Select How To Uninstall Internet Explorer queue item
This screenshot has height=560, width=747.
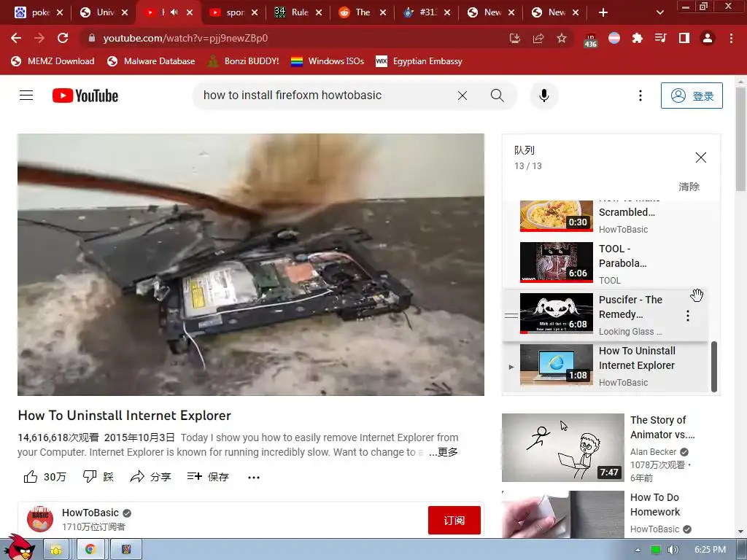(x=605, y=366)
